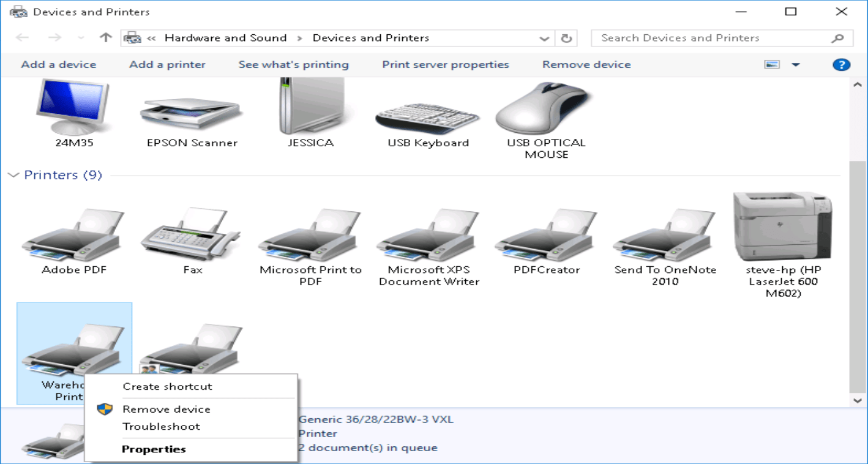The width and height of the screenshot is (868, 464).
Task: Click Remove device in the toolbar
Action: (x=586, y=64)
